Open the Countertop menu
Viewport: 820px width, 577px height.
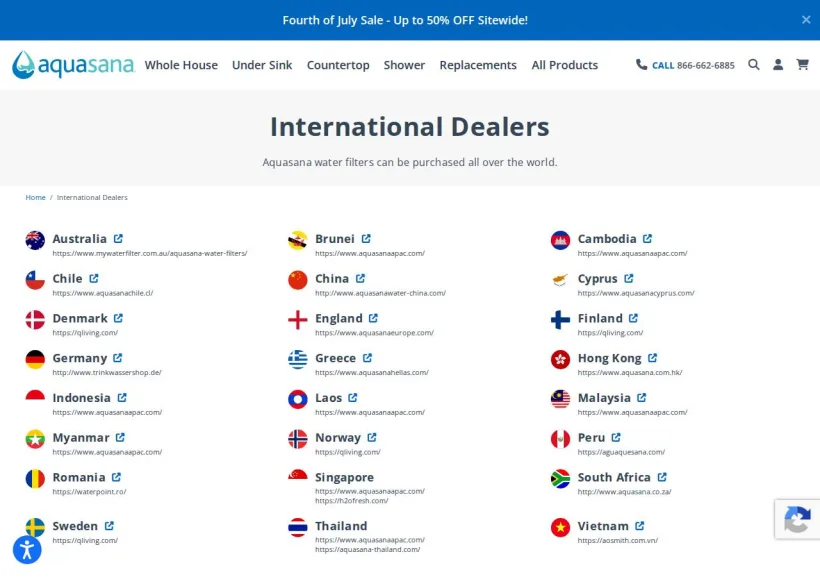338,65
